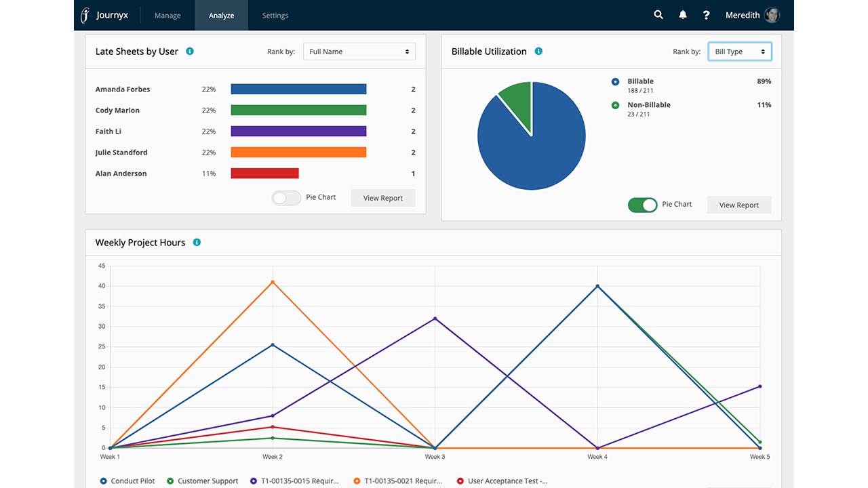Click Meredith's profile avatar

coord(772,15)
